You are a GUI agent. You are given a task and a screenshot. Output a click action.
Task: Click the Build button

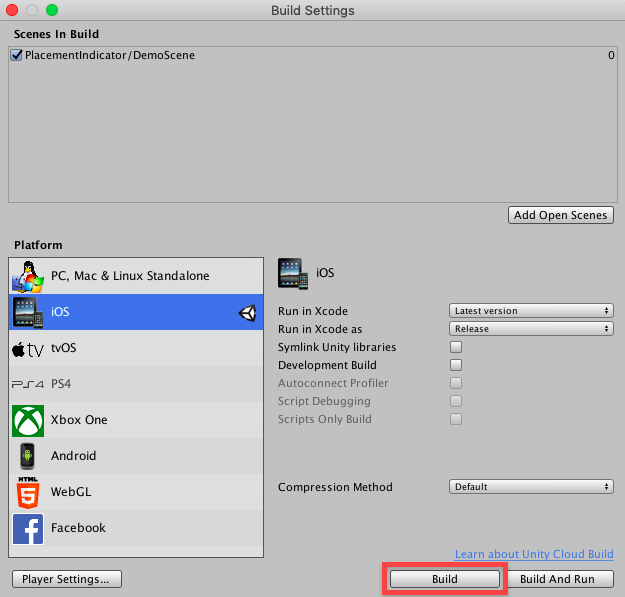coord(445,579)
